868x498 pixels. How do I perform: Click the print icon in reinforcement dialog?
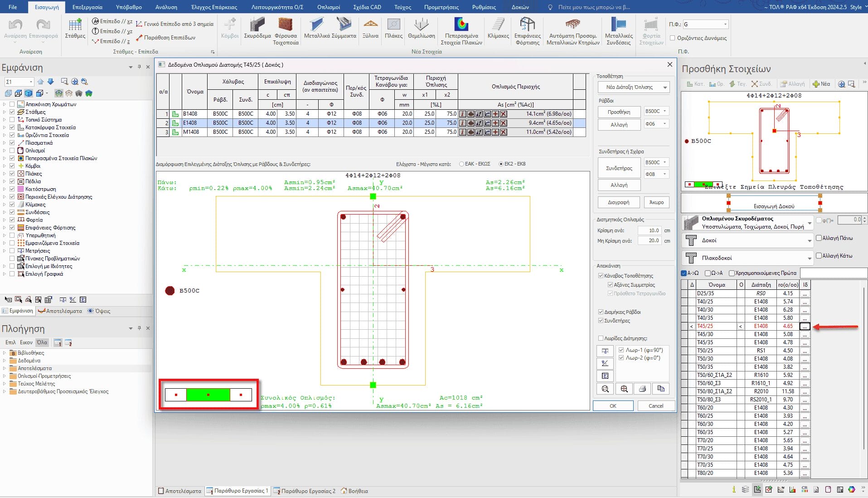tap(642, 389)
